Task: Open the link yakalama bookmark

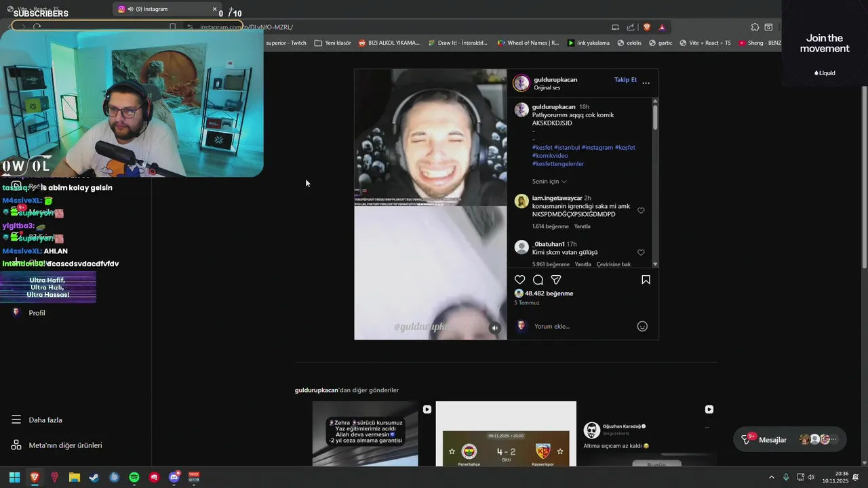Action: tap(588, 43)
